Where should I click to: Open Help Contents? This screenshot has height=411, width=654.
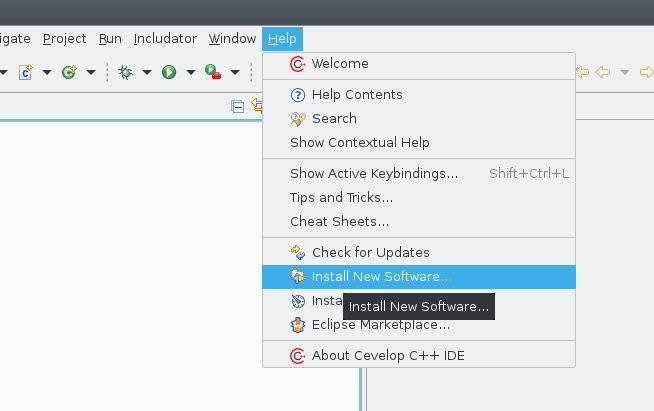click(x=419, y=95)
